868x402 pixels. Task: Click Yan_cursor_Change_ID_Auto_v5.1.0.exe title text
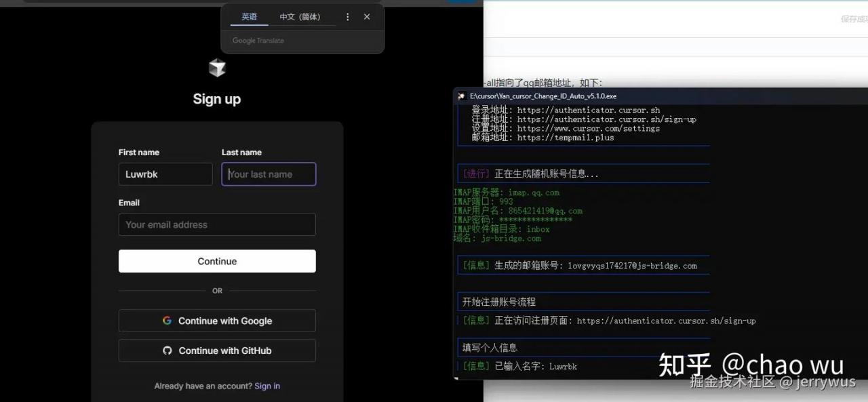coord(543,96)
